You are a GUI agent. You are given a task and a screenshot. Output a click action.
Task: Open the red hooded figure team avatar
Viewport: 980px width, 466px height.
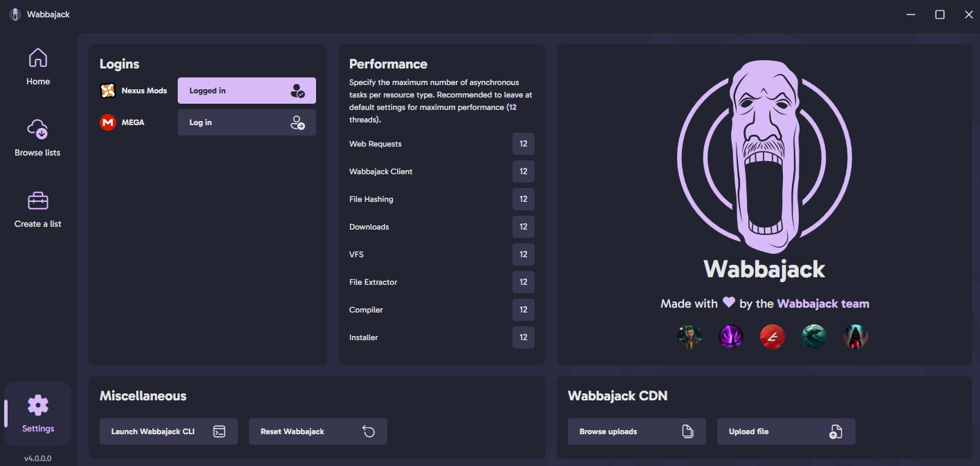(856, 337)
